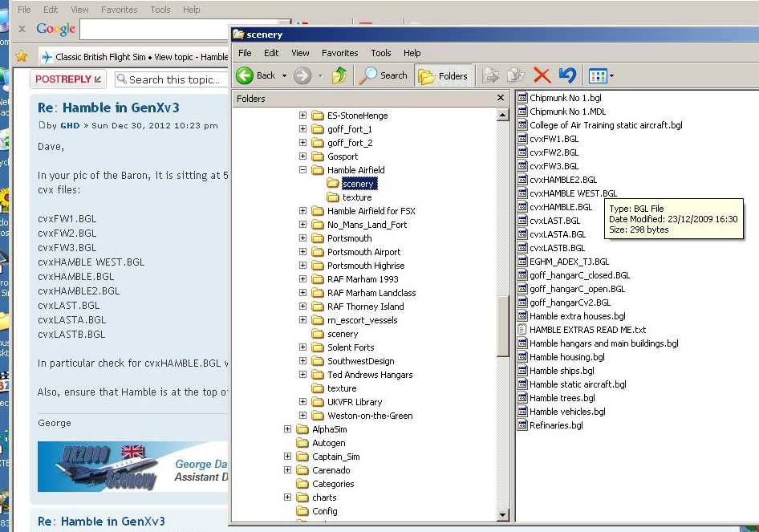Select the Solent Forts folder

351,347
